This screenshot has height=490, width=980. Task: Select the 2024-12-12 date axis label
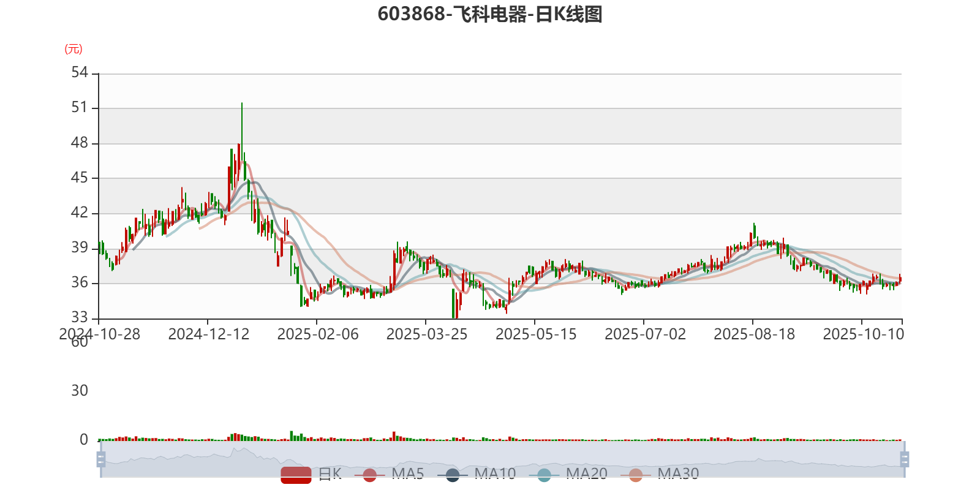[x=209, y=334]
